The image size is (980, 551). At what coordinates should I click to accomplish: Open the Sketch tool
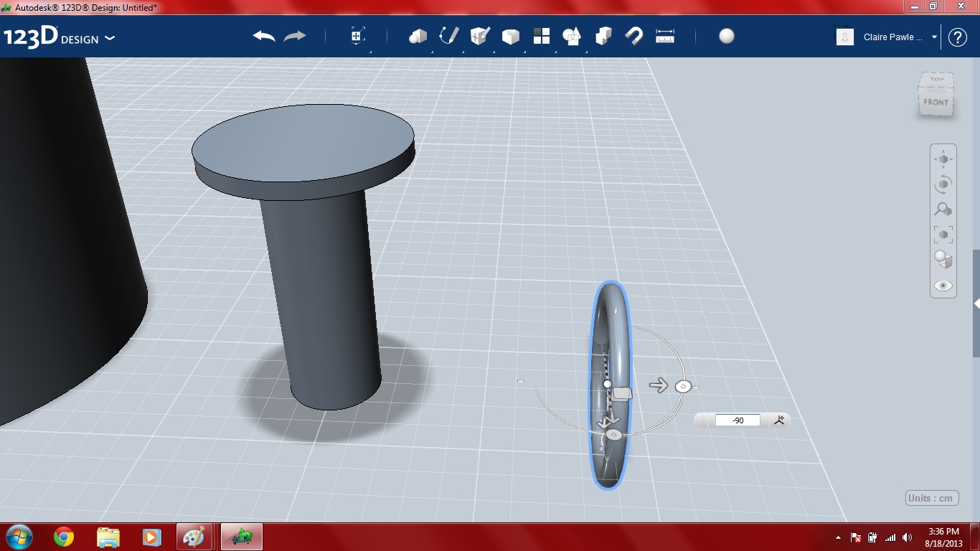click(x=449, y=36)
